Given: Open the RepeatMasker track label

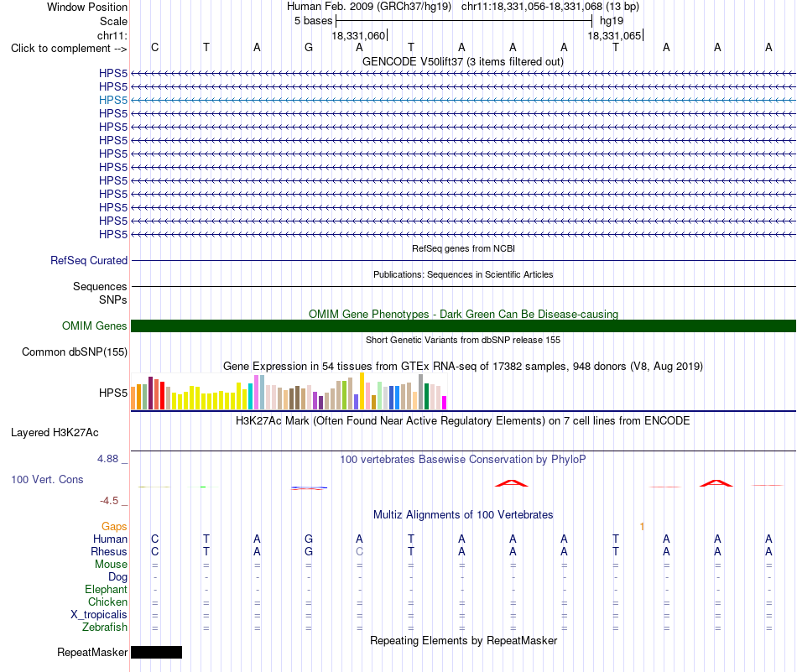Looking at the screenshot, I should click(92, 652).
